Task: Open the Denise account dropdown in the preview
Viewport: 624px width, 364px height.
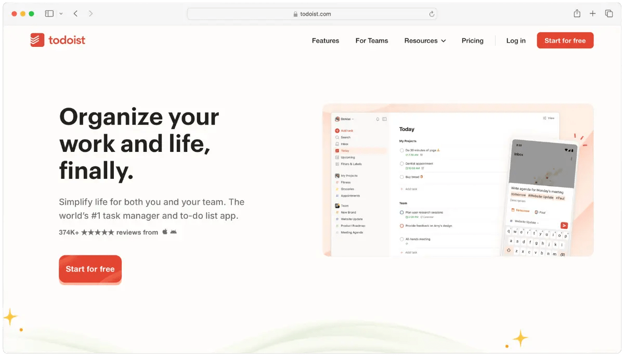Action: [344, 119]
